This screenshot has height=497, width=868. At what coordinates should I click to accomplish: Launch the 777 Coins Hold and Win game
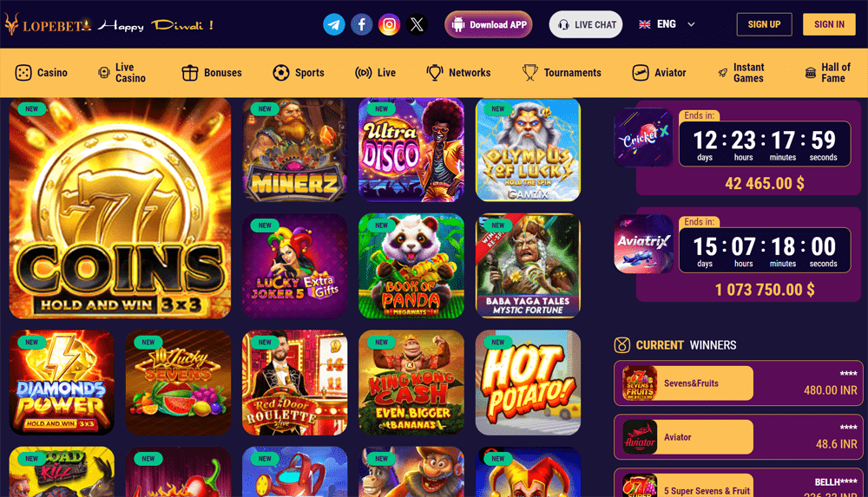120,208
